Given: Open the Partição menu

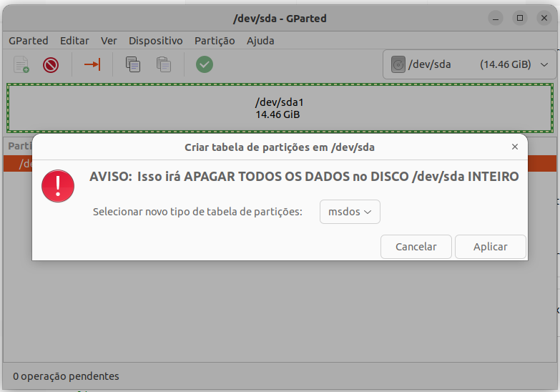Looking at the screenshot, I should (215, 41).
